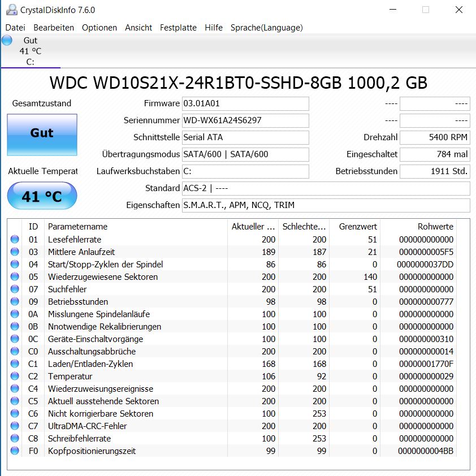
Task: Click the status orb for Mittlere Anlaufzeit row
Action: (15, 252)
